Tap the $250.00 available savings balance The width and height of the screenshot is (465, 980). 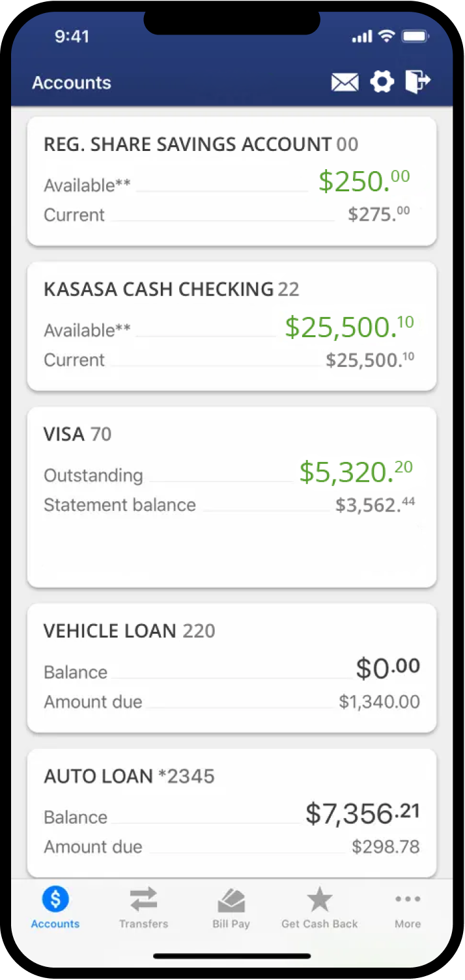point(364,182)
